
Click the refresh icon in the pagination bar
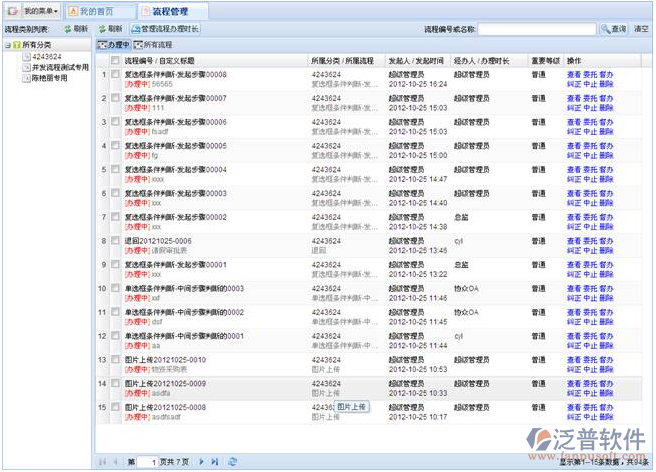(x=232, y=461)
